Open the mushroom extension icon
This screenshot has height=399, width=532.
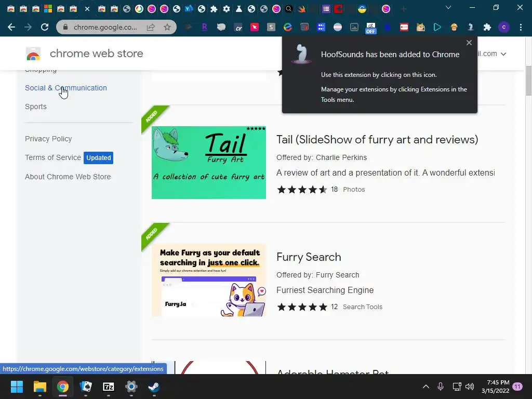pos(454,27)
